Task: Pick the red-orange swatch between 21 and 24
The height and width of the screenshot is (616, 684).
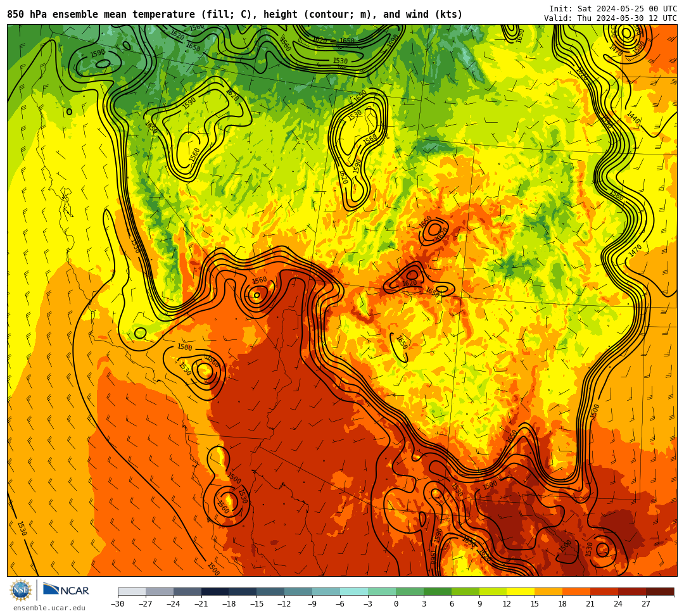Action: pyautogui.click(x=605, y=591)
